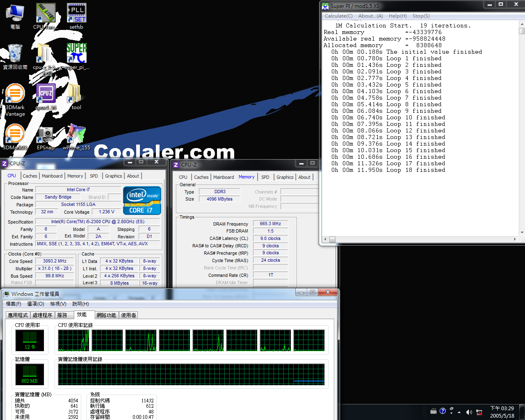Open the tool folder on the desktop
Image resolution: width=525 pixels, height=420 pixels.
tap(76, 97)
